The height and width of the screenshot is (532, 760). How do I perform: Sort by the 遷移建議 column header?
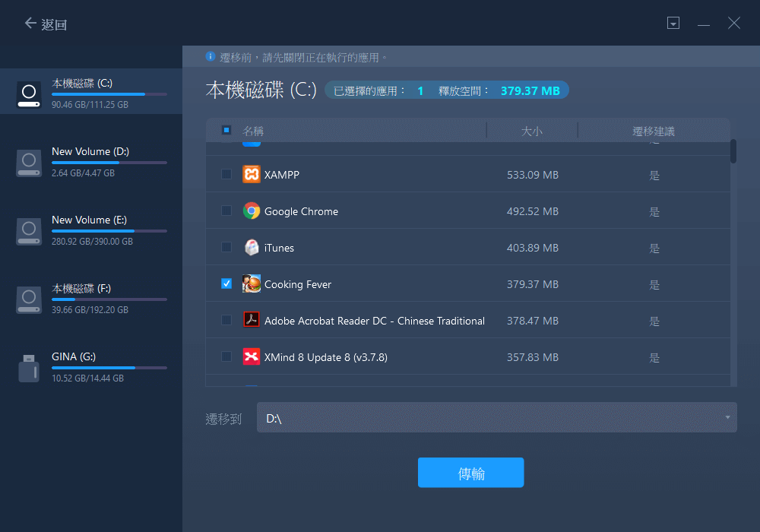pos(654,131)
